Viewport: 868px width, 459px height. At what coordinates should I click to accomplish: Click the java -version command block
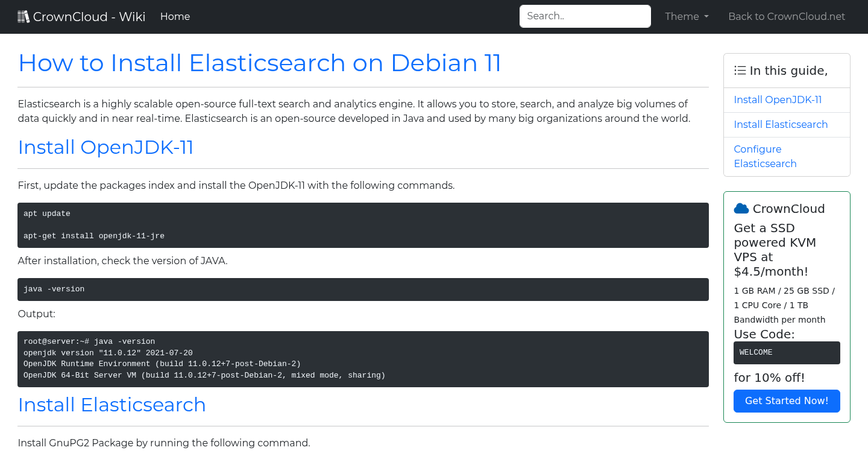(x=363, y=289)
